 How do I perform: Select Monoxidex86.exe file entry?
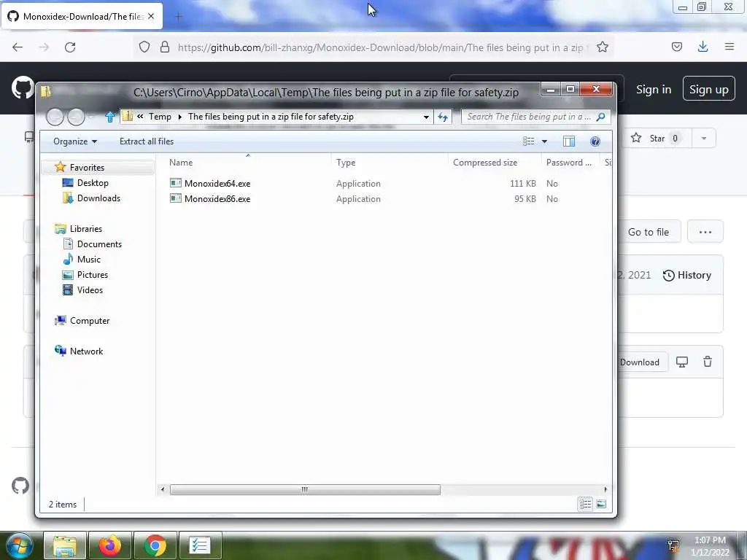210,198
